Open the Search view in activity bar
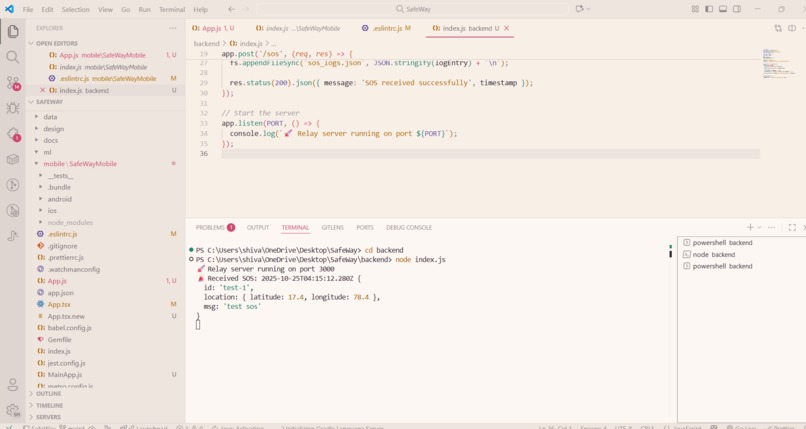This screenshot has width=806, height=429. 13,57
